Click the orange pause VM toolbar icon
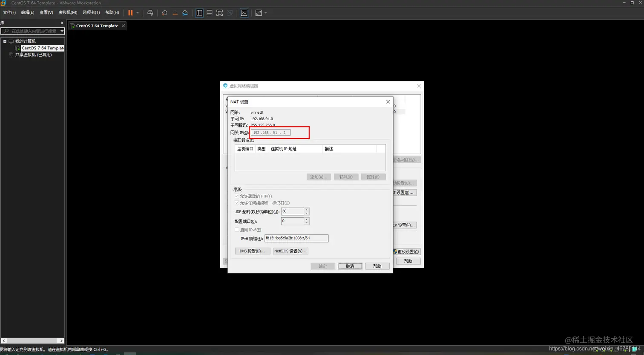644x355 pixels. [x=130, y=13]
